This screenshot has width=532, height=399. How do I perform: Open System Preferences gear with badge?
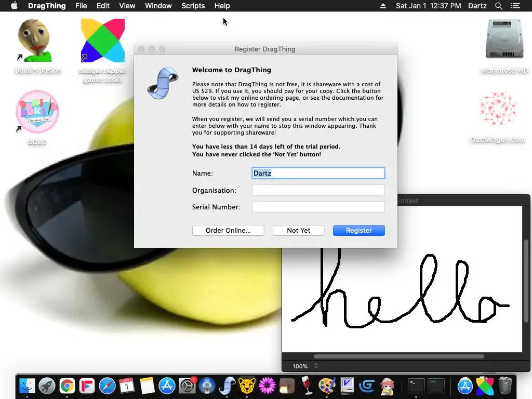(187, 386)
